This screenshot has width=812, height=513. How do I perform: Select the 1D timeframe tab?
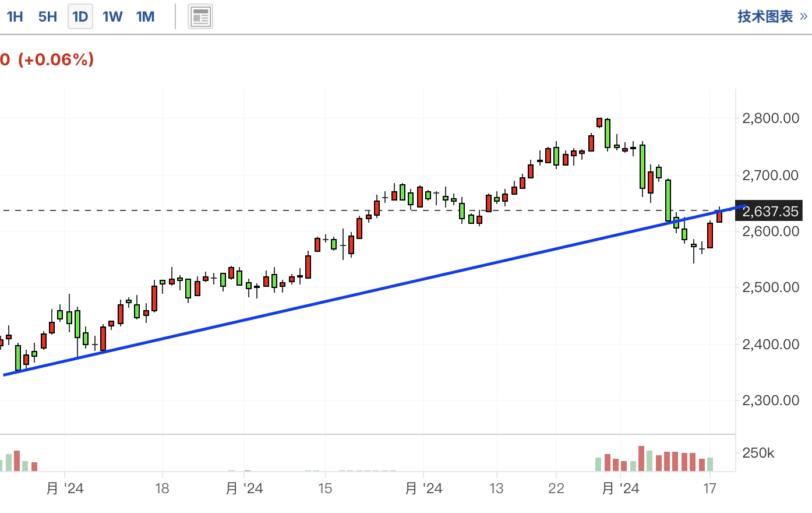click(x=80, y=16)
